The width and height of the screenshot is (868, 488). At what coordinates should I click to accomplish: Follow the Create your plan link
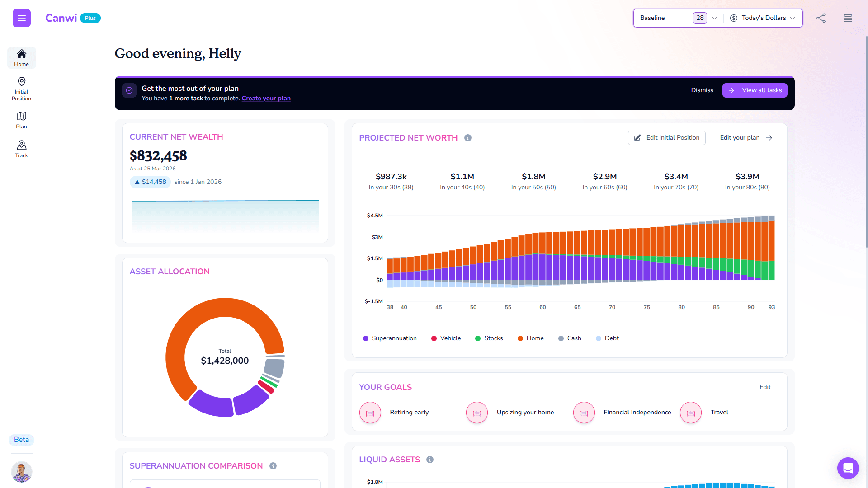[x=266, y=99]
